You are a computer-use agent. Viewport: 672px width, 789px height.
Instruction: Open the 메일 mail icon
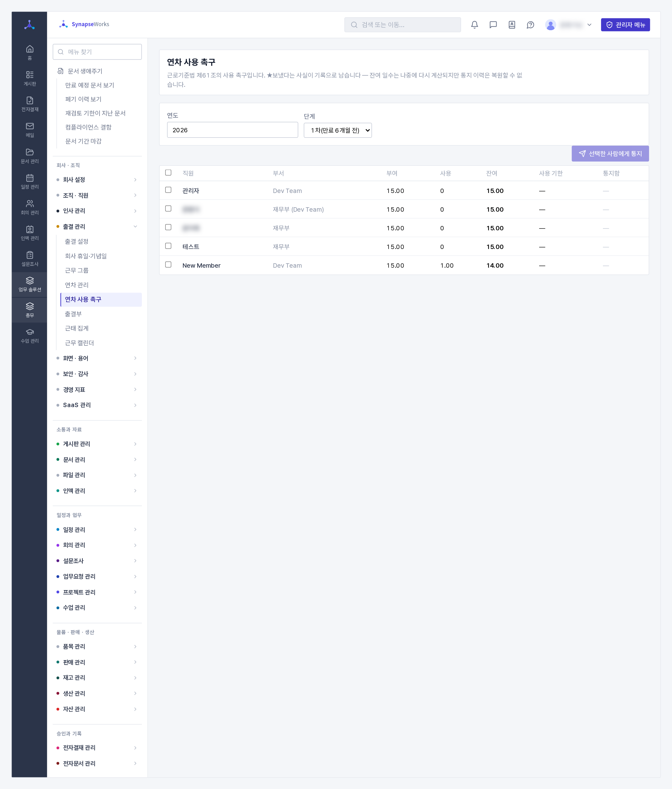30,130
